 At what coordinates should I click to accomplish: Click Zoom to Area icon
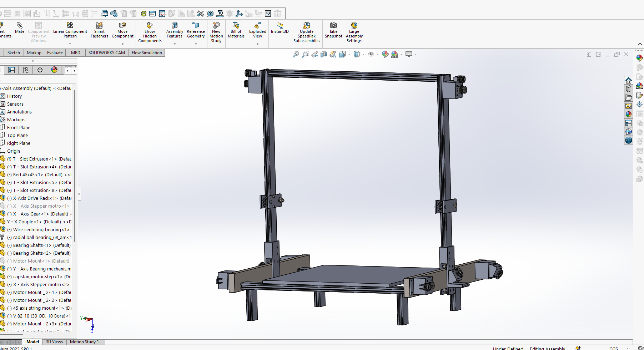[x=305, y=54]
